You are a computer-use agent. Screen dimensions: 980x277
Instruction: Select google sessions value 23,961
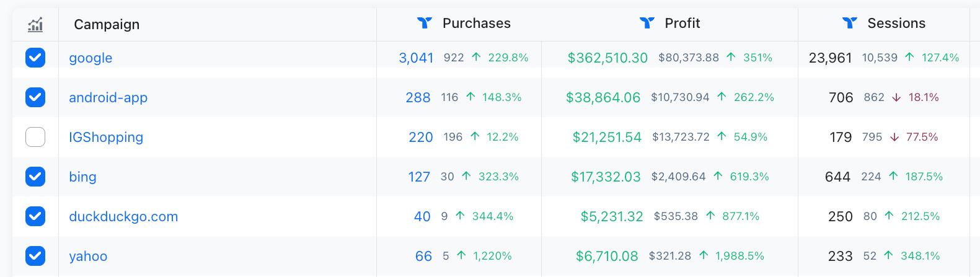830,58
